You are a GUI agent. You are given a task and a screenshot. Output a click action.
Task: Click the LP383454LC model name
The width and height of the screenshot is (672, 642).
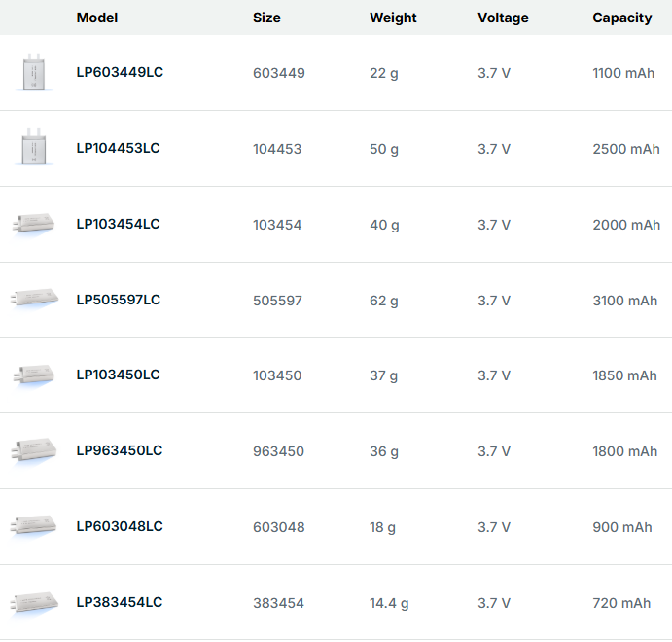coord(120,602)
